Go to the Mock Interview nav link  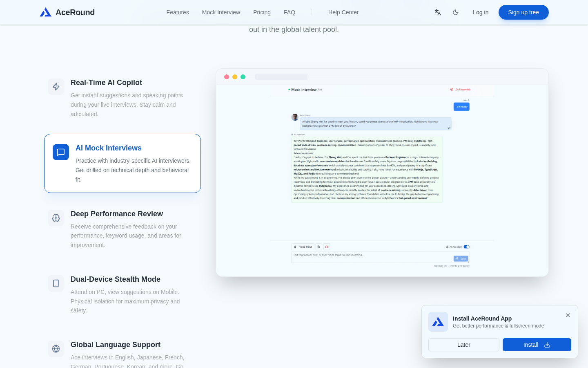coord(221,12)
